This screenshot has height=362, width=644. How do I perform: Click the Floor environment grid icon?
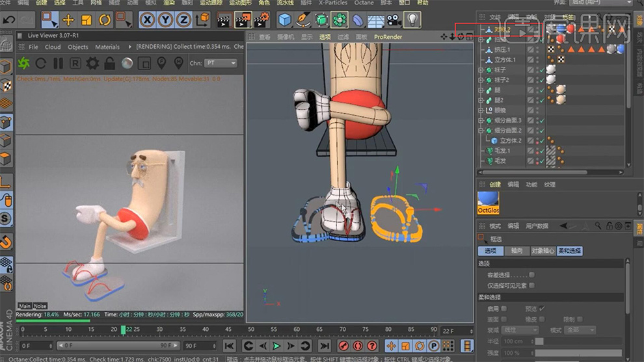tap(376, 20)
